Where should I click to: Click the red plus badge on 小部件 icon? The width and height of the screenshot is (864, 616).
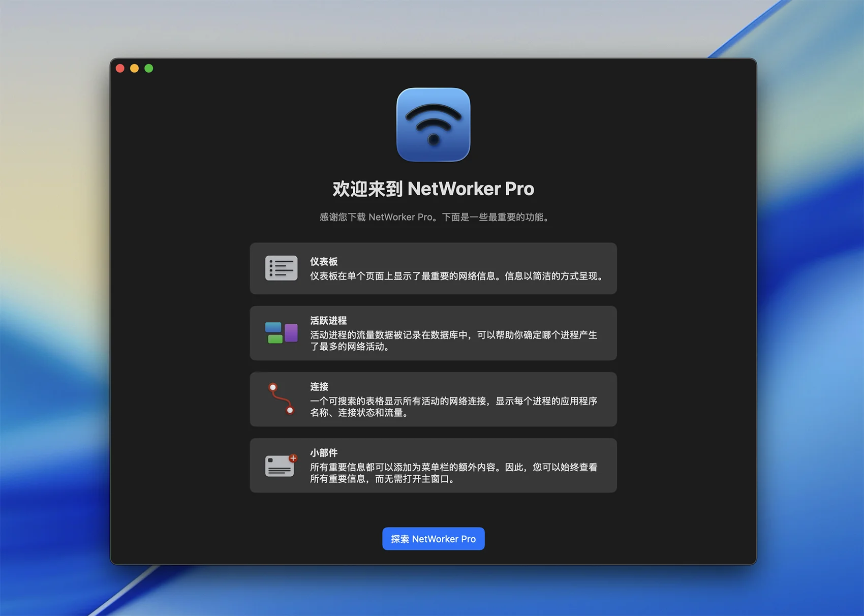[293, 458]
